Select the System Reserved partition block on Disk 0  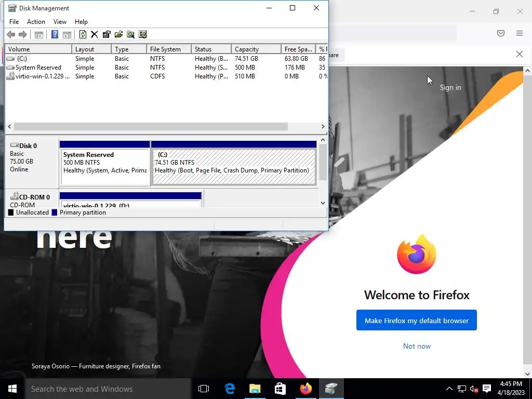click(x=105, y=163)
